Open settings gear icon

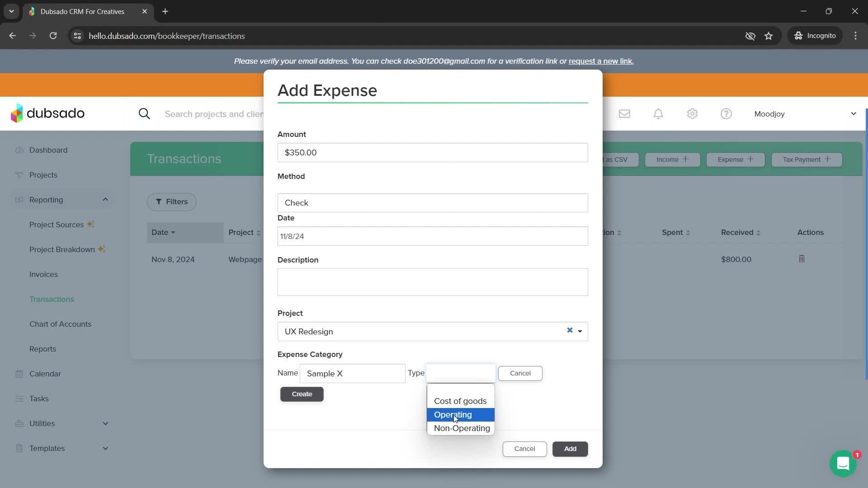point(692,114)
